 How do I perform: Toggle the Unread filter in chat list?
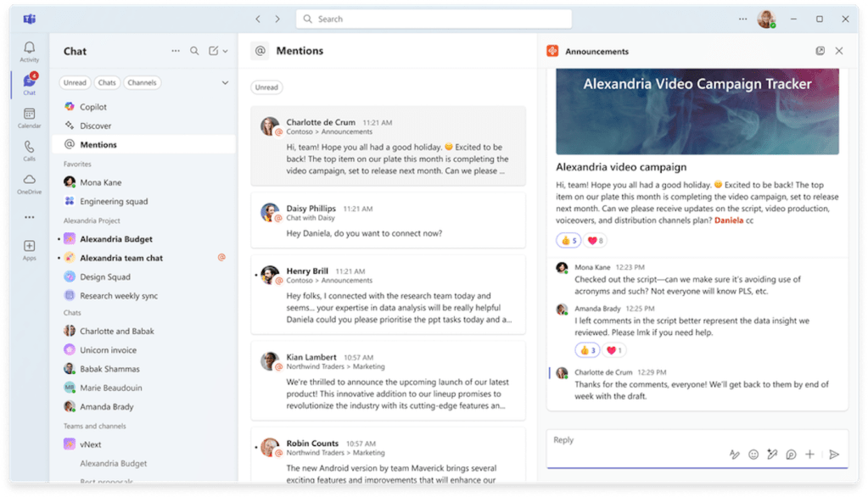pos(75,83)
